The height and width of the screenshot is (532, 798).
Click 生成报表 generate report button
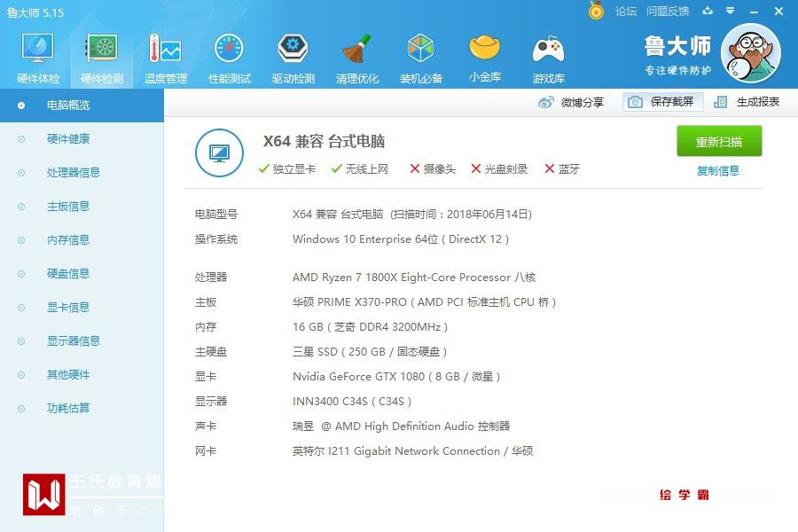747,102
